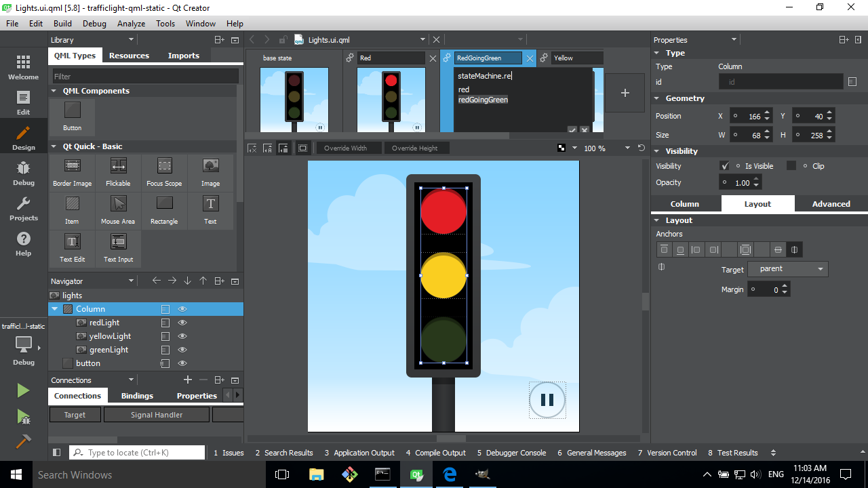
Task: Enable the Clip checkbox
Action: pyautogui.click(x=791, y=165)
